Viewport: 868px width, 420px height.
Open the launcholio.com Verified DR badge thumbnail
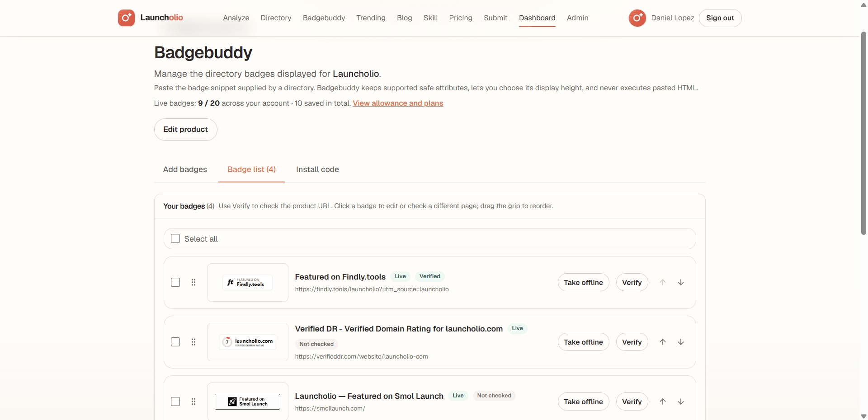click(248, 342)
